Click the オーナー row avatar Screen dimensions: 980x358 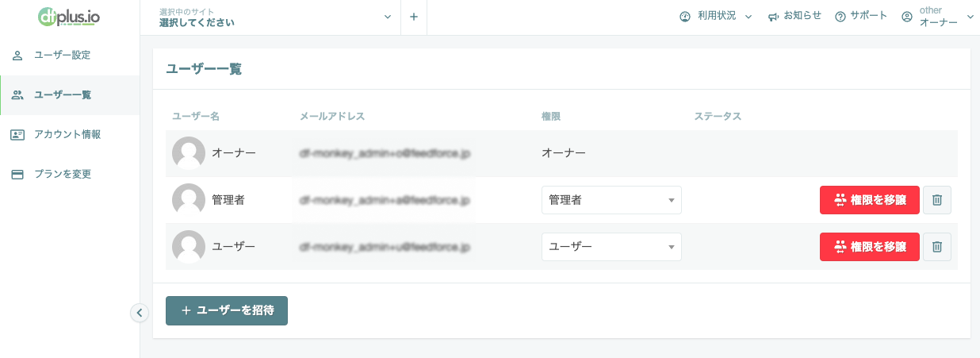point(189,153)
